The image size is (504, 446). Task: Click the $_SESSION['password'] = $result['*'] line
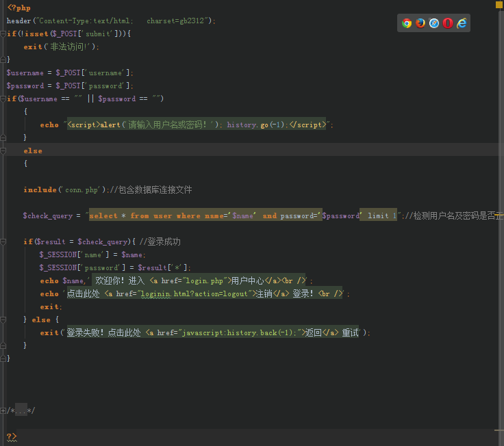115,267
